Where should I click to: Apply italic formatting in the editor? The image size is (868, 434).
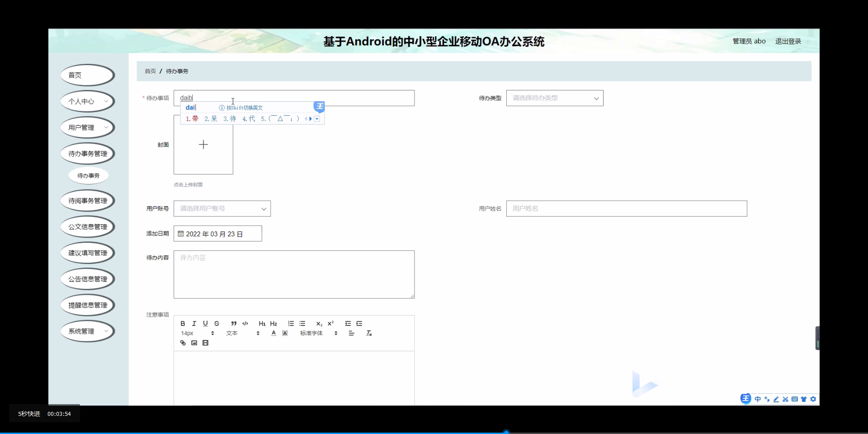(194, 323)
